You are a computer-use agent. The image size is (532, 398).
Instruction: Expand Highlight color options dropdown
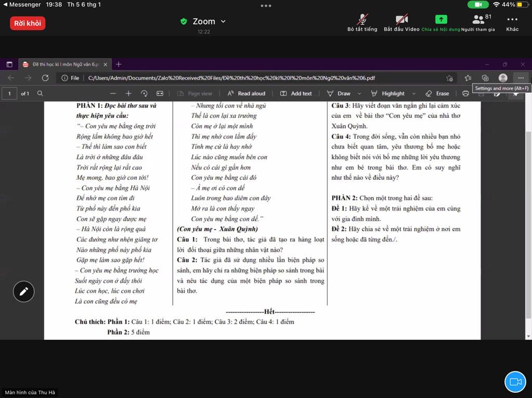point(414,94)
